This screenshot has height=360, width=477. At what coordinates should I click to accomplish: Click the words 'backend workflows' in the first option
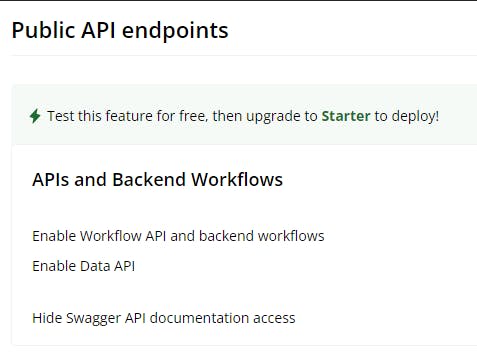[261, 236]
